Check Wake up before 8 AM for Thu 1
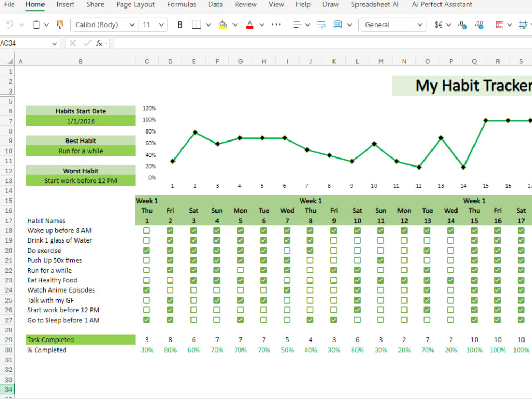Image resolution: width=532 pixels, height=399 pixels. [147, 230]
